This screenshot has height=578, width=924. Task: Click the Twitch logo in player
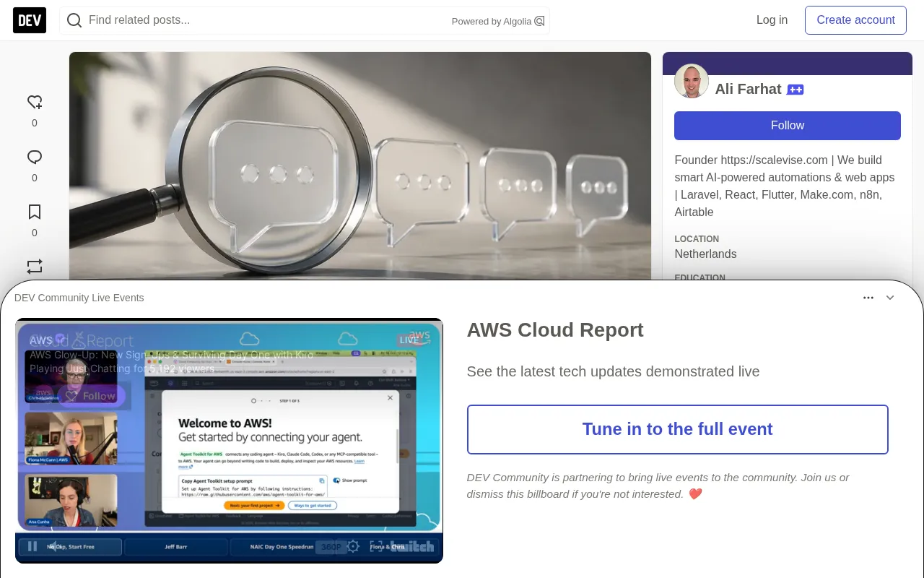point(412,547)
